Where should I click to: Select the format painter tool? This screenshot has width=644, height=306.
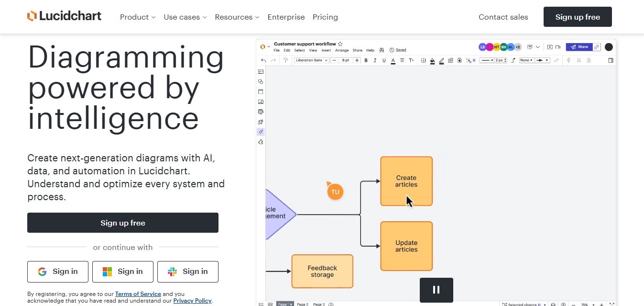285,60
